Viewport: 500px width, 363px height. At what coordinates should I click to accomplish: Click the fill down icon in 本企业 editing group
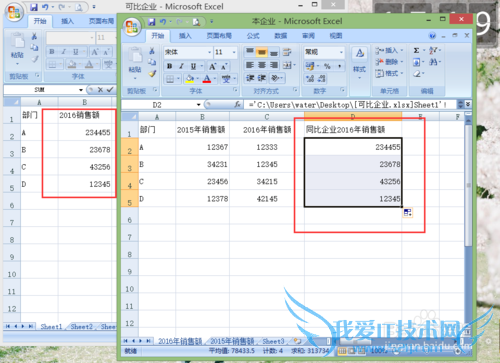[417, 62]
